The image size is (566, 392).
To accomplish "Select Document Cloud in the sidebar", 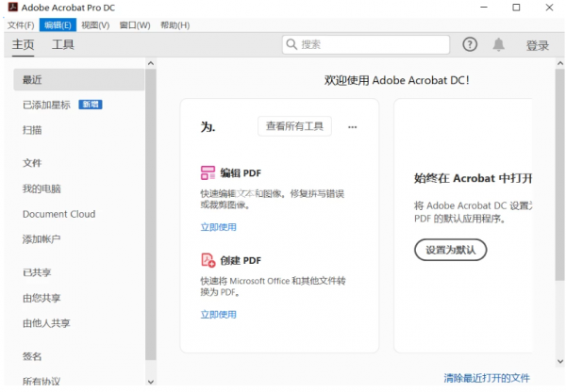I will [x=58, y=214].
